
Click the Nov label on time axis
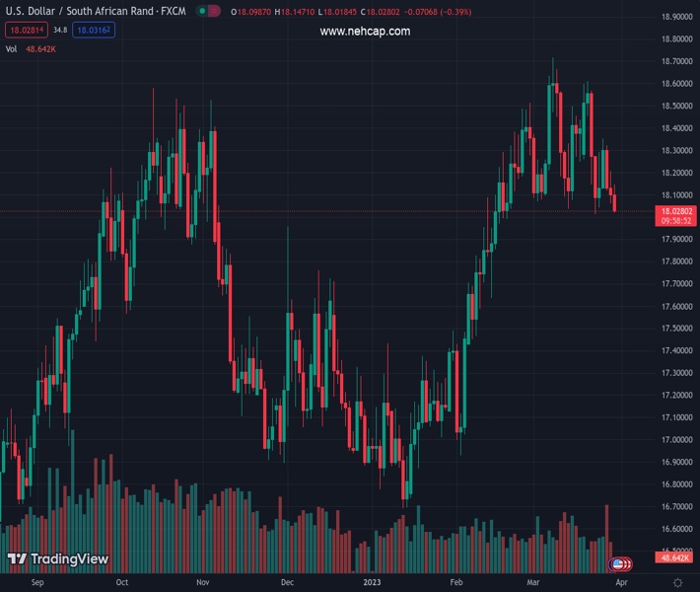click(x=203, y=582)
